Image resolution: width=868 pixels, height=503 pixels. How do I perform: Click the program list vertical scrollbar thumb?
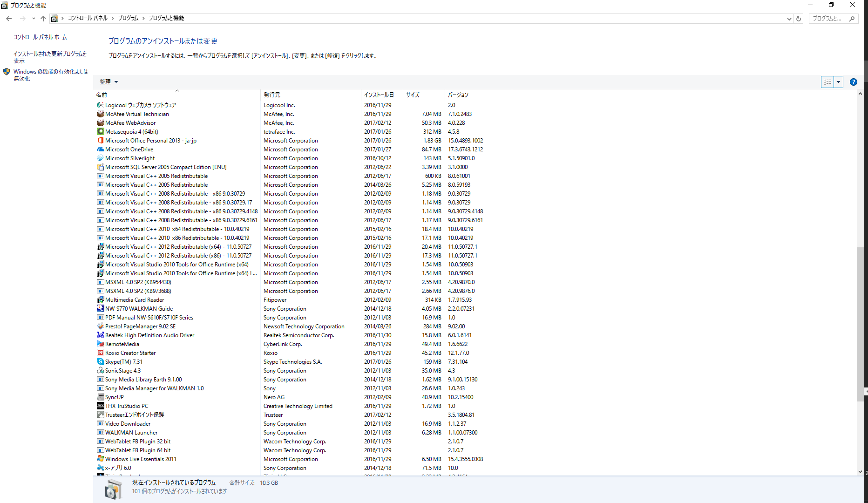pyautogui.click(x=860, y=325)
